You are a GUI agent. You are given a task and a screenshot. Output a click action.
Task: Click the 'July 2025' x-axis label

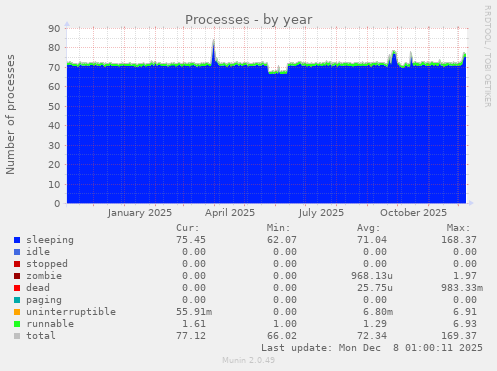point(321,213)
